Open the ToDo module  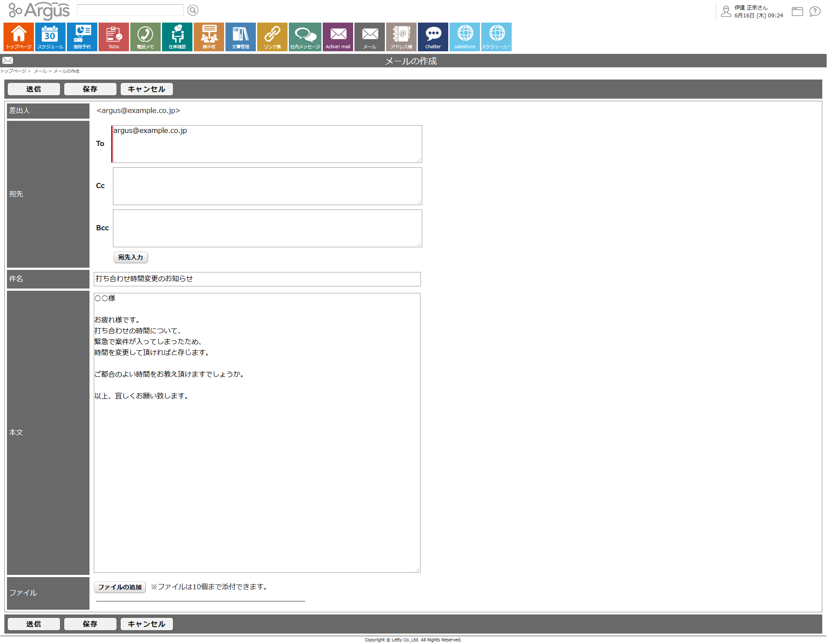click(x=114, y=37)
